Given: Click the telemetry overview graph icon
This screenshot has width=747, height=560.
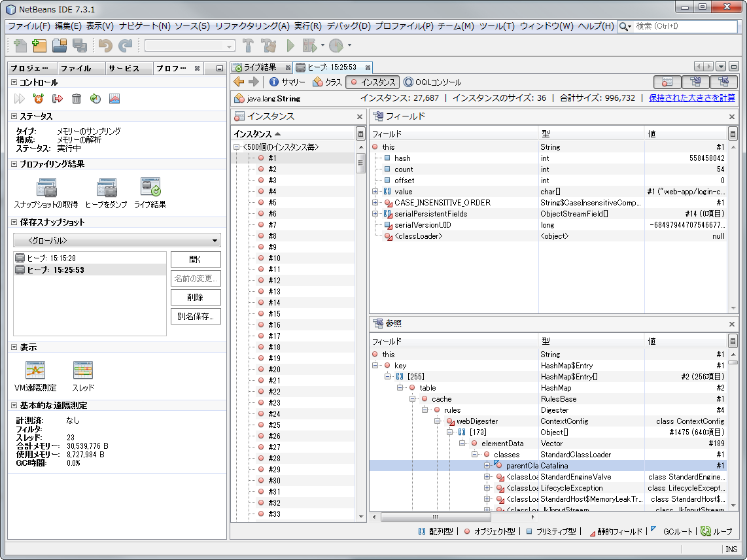Looking at the screenshot, I should coord(114,99).
